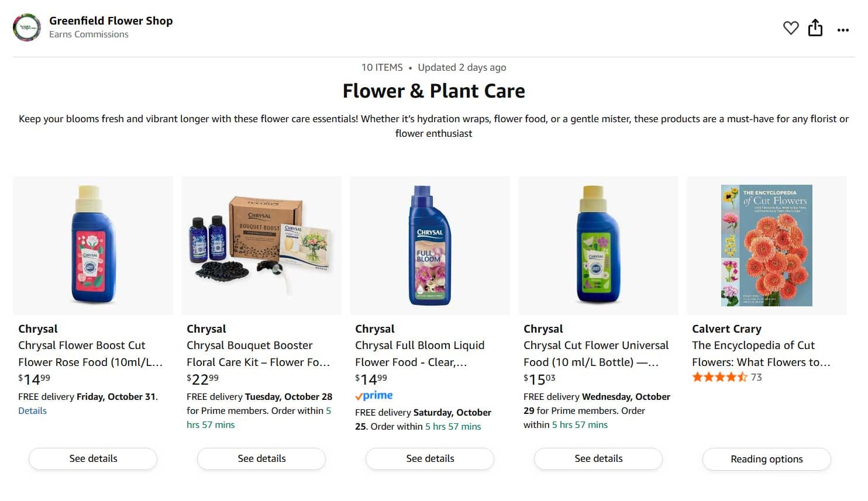Click the Details link under Flower Boost

[x=32, y=410]
